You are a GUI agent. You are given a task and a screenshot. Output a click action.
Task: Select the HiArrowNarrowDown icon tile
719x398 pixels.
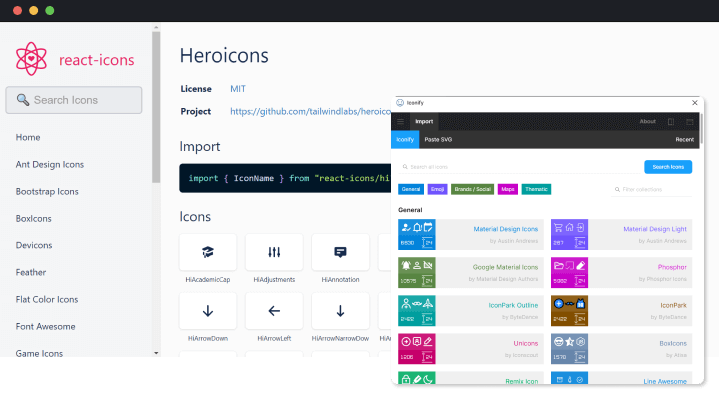click(340, 311)
